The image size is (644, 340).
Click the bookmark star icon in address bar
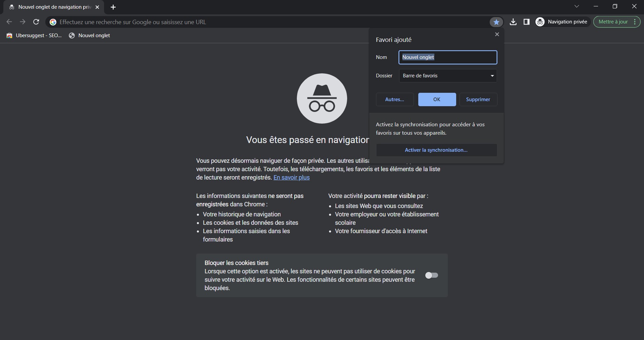tap(496, 22)
